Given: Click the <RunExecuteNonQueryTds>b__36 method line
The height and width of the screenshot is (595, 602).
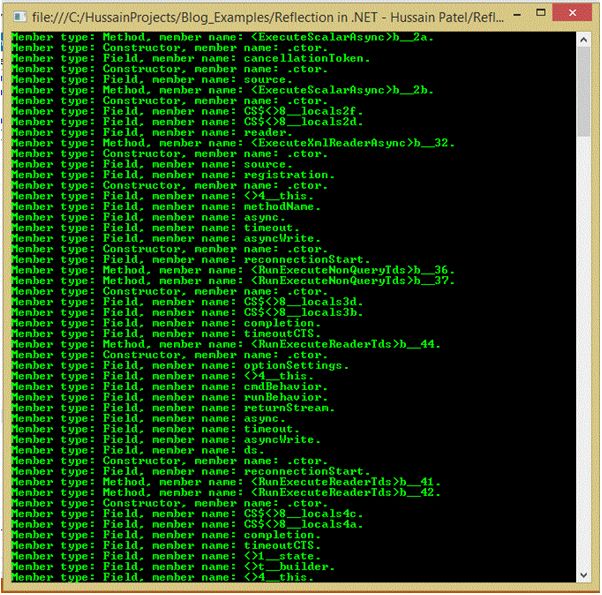Looking at the screenshot, I should (x=233, y=270).
